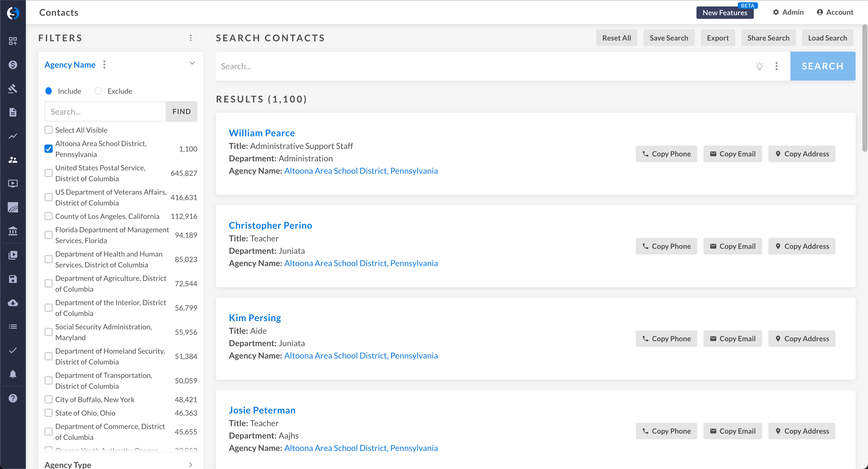Click the dollar sign sidebar icon
The height and width of the screenshot is (469, 868).
pyautogui.click(x=13, y=65)
